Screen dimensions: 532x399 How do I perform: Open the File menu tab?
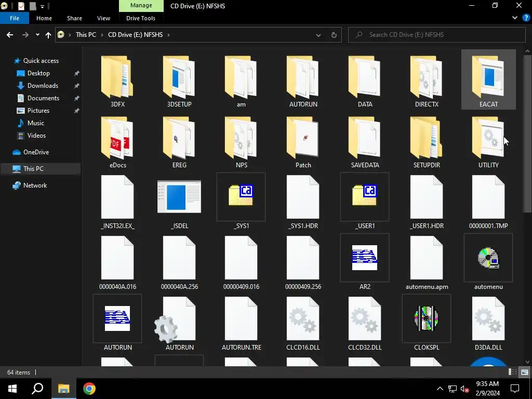coord(15,18)
